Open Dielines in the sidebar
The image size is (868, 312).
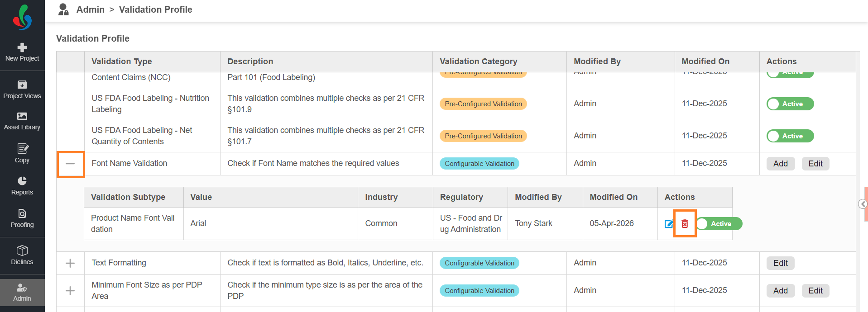pos(22,255)
